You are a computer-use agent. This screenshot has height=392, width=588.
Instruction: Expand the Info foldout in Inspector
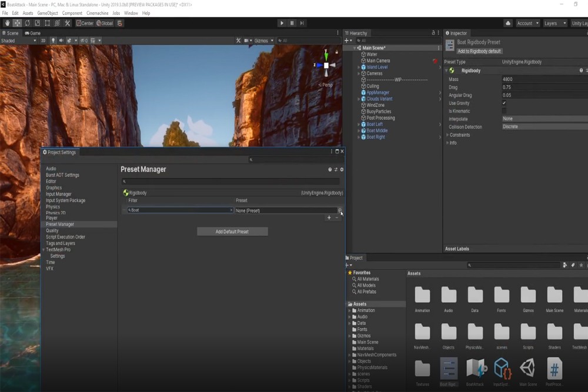click(x=447, y=143)
